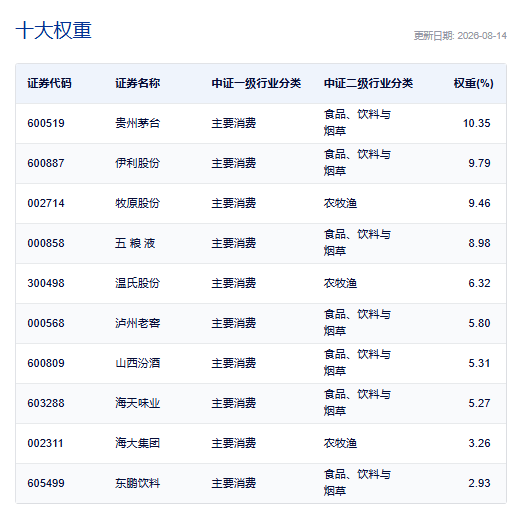Image resolution: width=532 pixels, height=524 pixels.
Task: Click 主要消费 in the 伊利股份 row
Action: pos(234,163)
